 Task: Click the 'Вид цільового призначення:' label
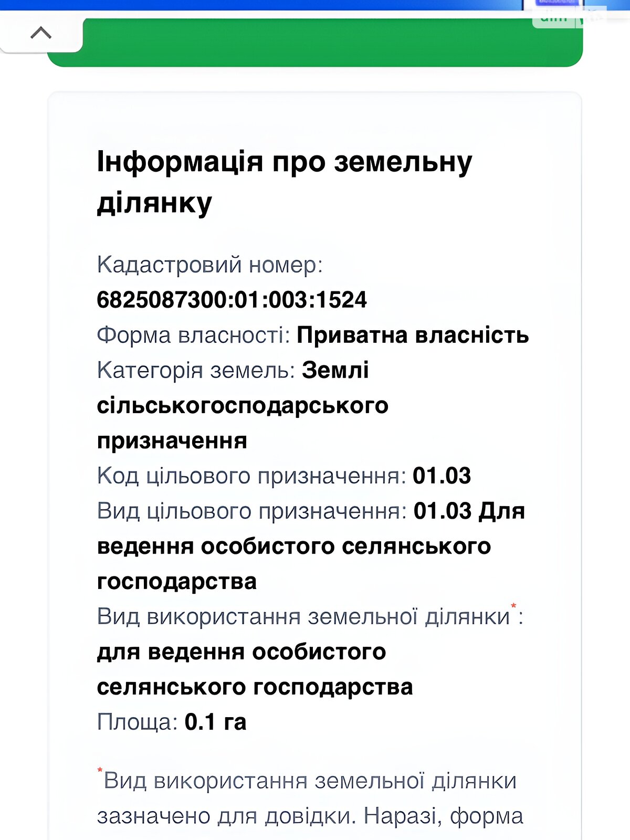pyautogui.click(x=252, y=511)
